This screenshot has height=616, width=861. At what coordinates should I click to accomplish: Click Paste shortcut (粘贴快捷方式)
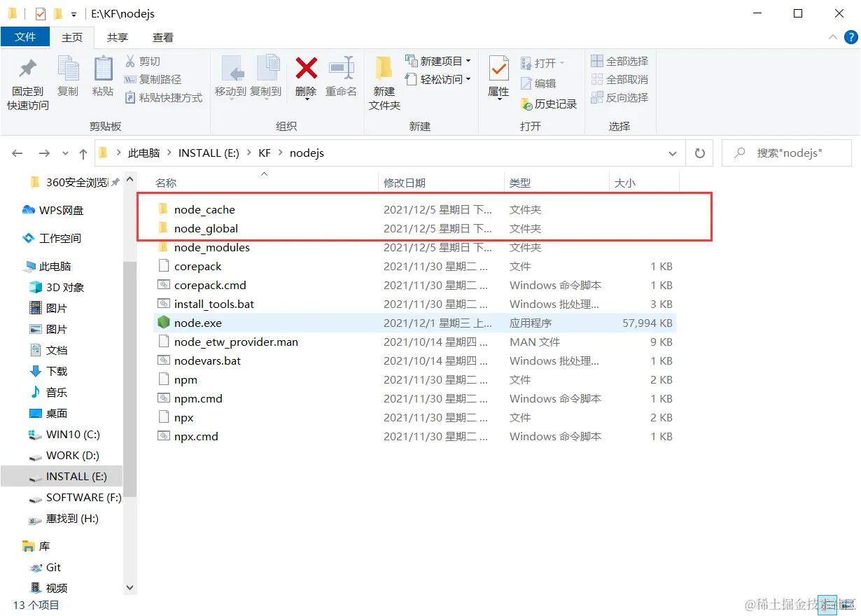point(164,97)
